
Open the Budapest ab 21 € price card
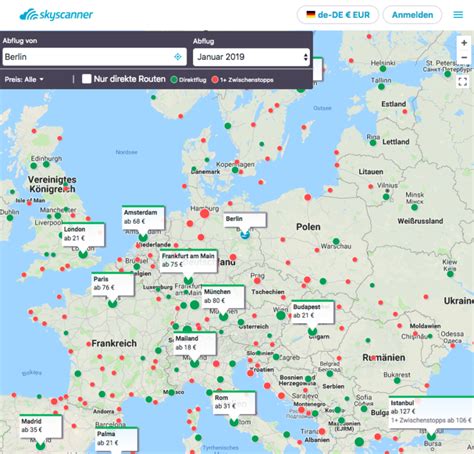(x=312, y=312)
